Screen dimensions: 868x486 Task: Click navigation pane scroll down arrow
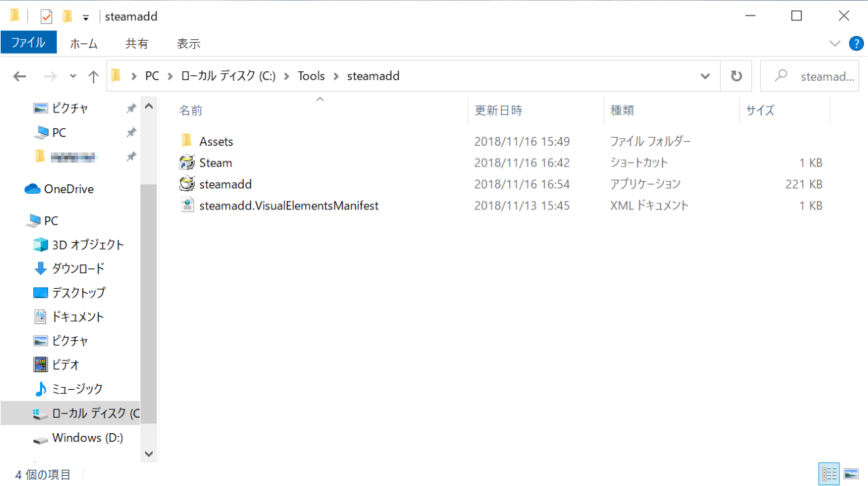click(x=149, y=453)
